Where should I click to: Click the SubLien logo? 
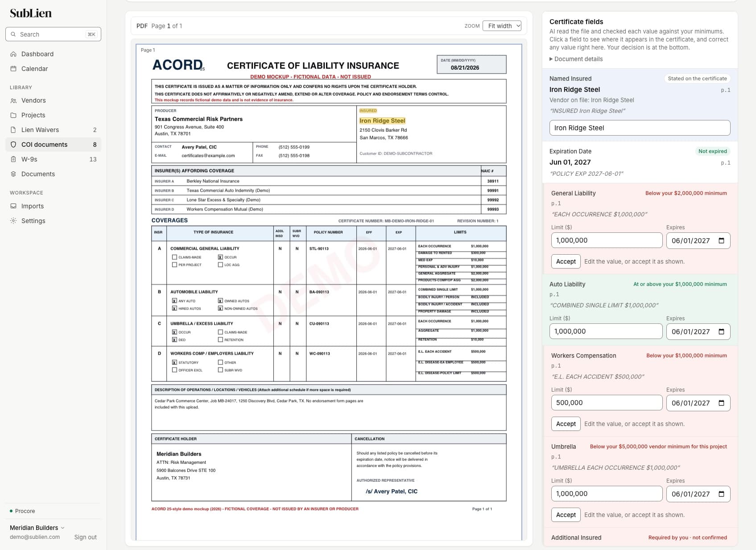pos(31,13)
